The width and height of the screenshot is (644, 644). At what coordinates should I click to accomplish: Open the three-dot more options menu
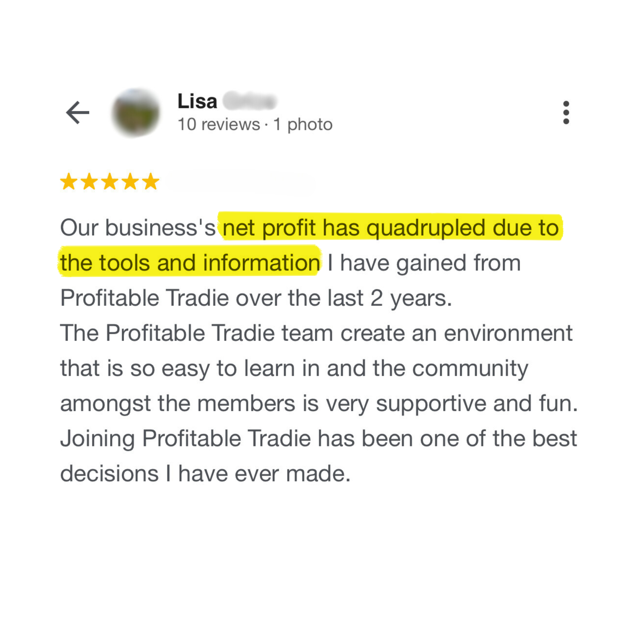click(x=566, y=113)
